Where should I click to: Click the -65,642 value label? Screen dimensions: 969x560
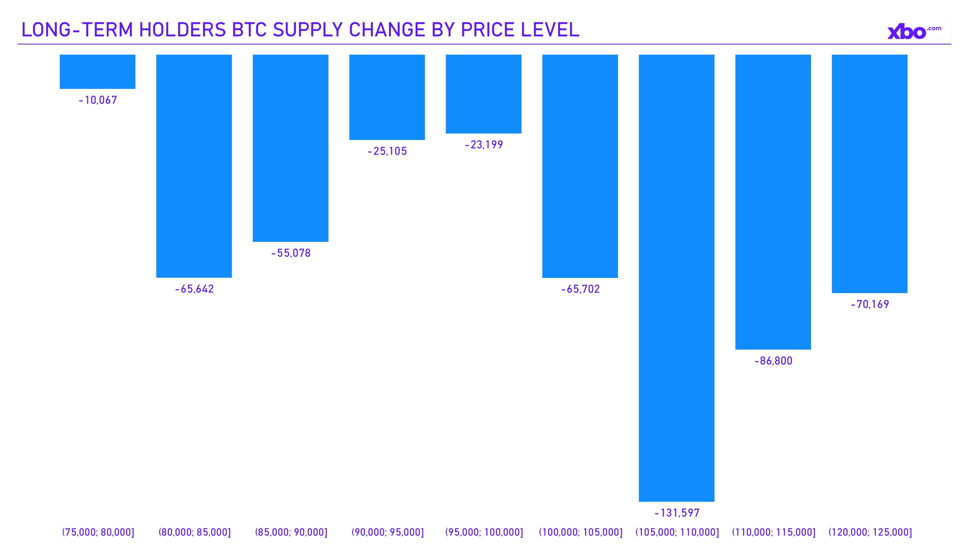(x=194, y=289)
